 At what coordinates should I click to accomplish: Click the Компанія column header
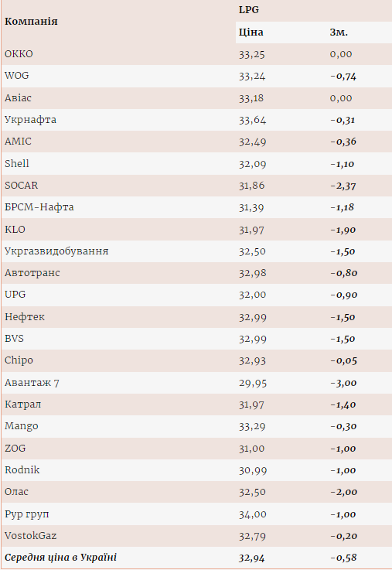coord(31,22)
